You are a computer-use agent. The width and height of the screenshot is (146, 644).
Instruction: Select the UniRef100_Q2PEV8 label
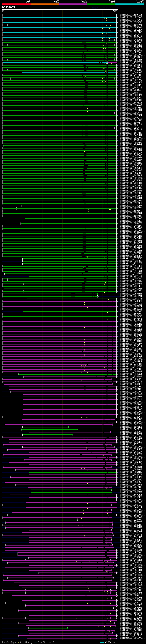(131, 208)
